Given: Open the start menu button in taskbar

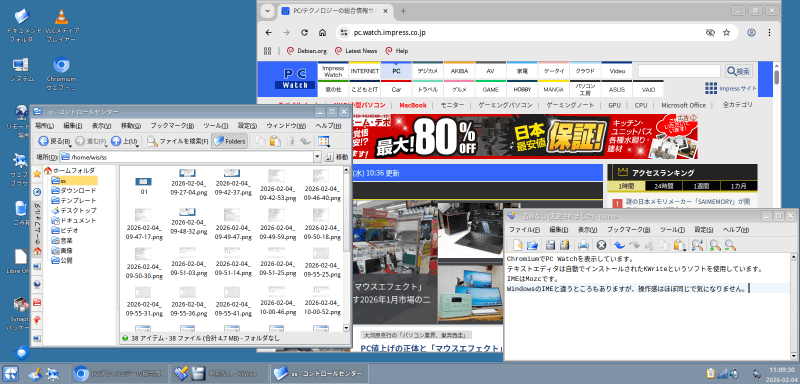Looking at the screenshot, I should point(11,374).
